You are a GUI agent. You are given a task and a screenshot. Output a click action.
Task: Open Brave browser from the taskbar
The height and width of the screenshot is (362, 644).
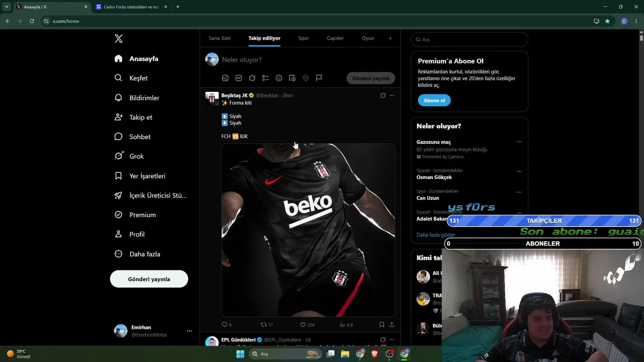click(374, 354)
